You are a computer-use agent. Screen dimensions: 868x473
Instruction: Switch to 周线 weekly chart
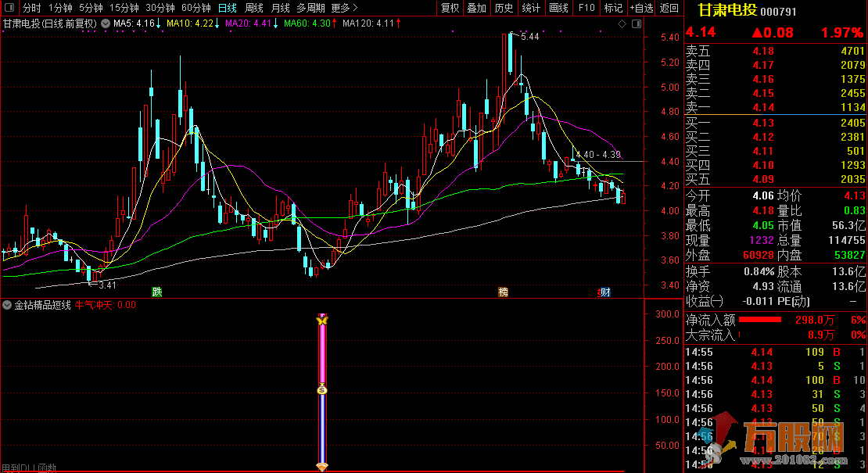[x=254, y=8]
